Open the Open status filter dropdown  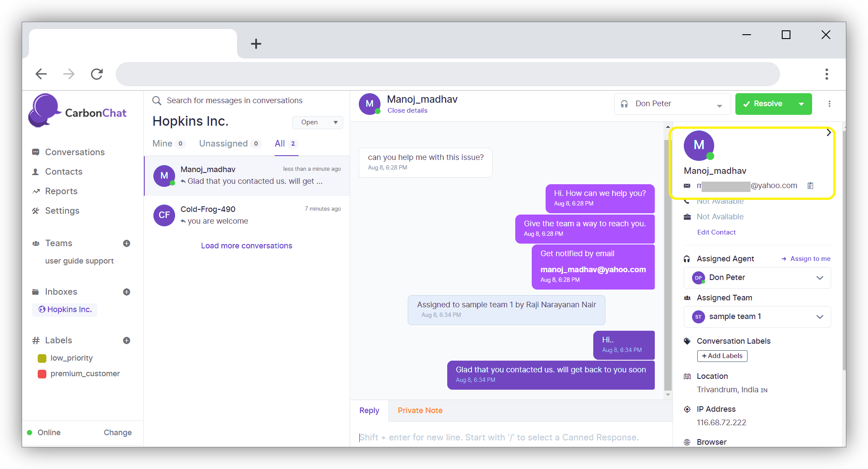click(x=318, y=122)
